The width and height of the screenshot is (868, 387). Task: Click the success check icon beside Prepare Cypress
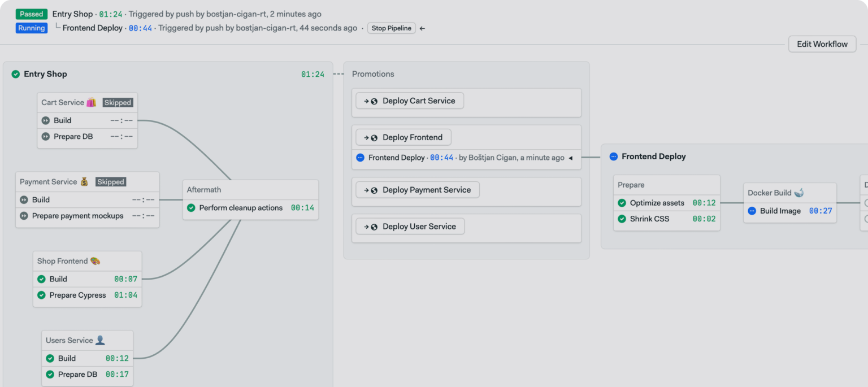coord(41,295)
